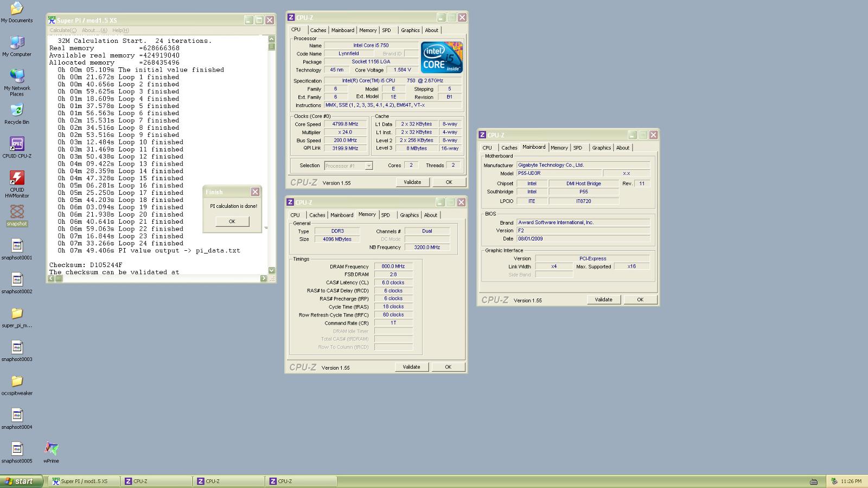Open Mainboard tab in CPU-Z CPU window

(x=342, y=30)
